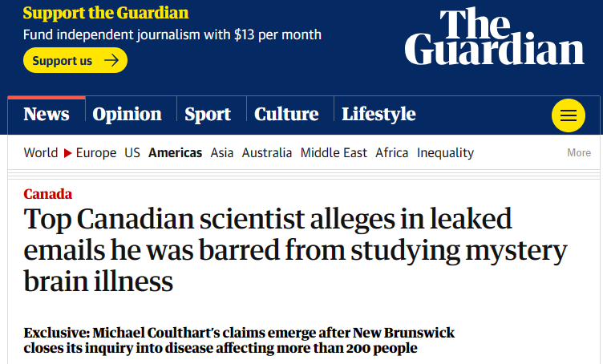Click the World subnav link
Viewport: 603px width, 364px height.
point(41,152)
